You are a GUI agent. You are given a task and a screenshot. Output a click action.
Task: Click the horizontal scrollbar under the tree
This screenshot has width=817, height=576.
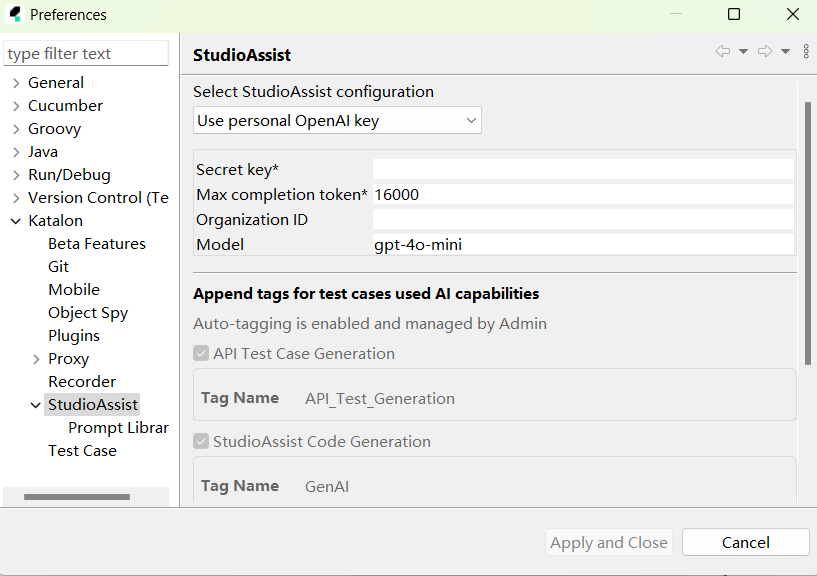[x=76, y=497]
